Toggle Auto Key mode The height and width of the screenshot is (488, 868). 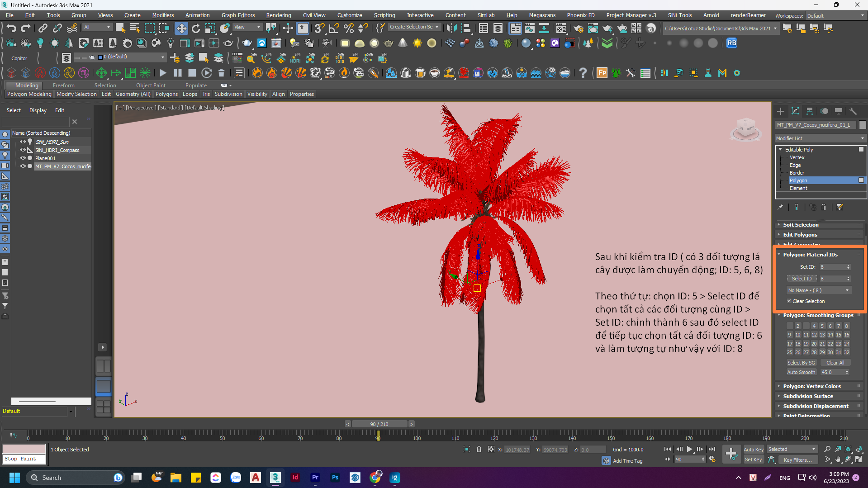[754, 450]
